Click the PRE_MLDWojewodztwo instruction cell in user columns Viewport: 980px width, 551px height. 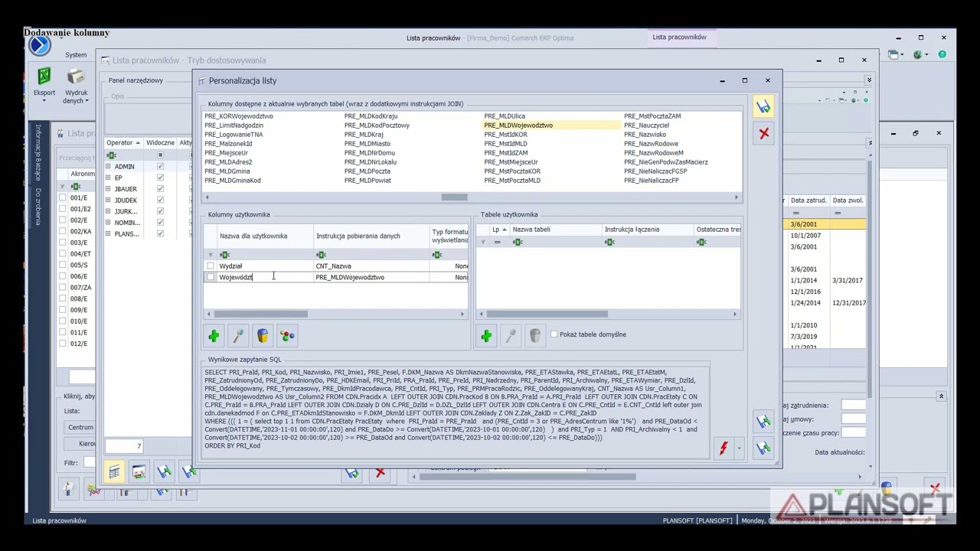pyautogui.click(x=371, y=277)
